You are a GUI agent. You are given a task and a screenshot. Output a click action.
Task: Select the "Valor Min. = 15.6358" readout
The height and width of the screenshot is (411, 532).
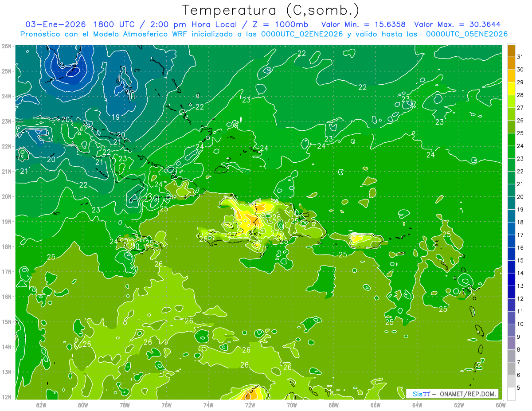pos(363,24)
